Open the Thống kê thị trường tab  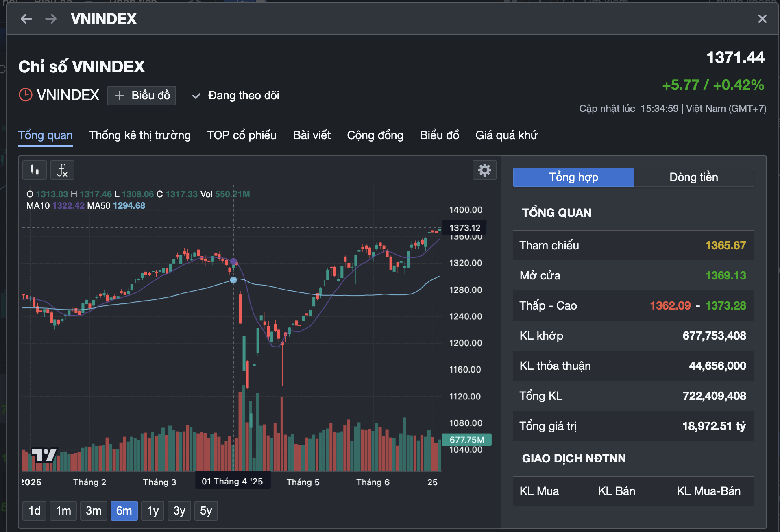coord(140,135)
